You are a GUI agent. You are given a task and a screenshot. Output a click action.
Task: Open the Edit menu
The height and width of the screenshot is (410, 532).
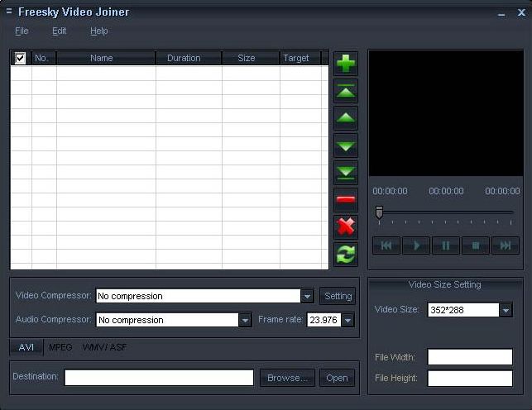click(x=59, y=31)
